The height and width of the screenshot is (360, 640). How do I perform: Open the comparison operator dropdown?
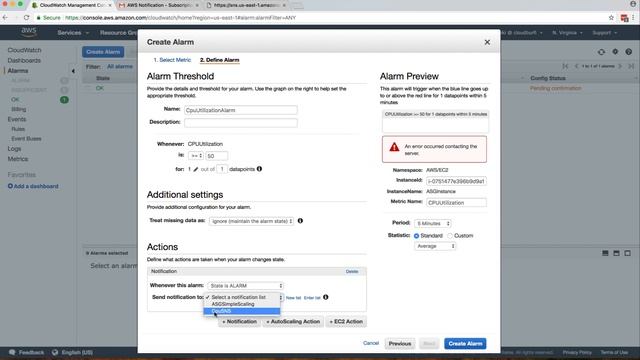point(196,156)
